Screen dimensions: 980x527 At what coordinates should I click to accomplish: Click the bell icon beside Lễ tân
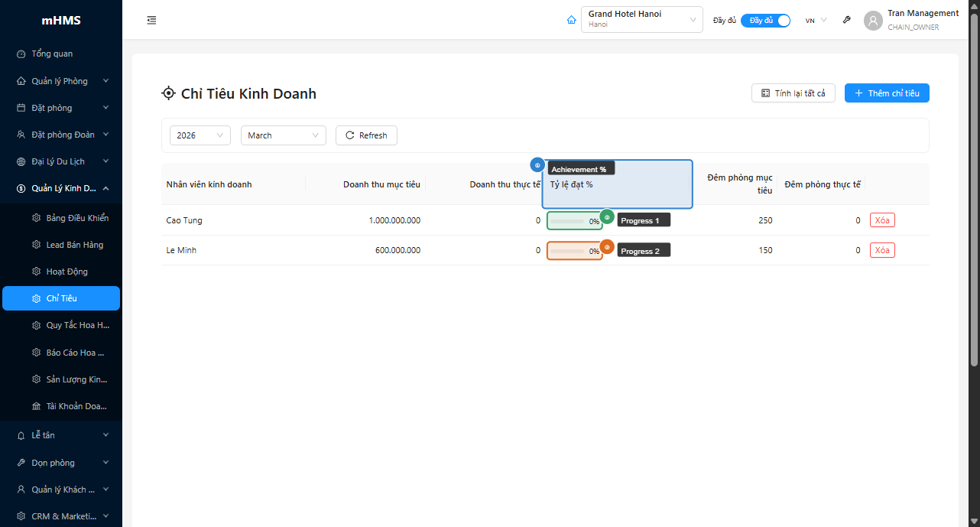[x=21, y=435]
